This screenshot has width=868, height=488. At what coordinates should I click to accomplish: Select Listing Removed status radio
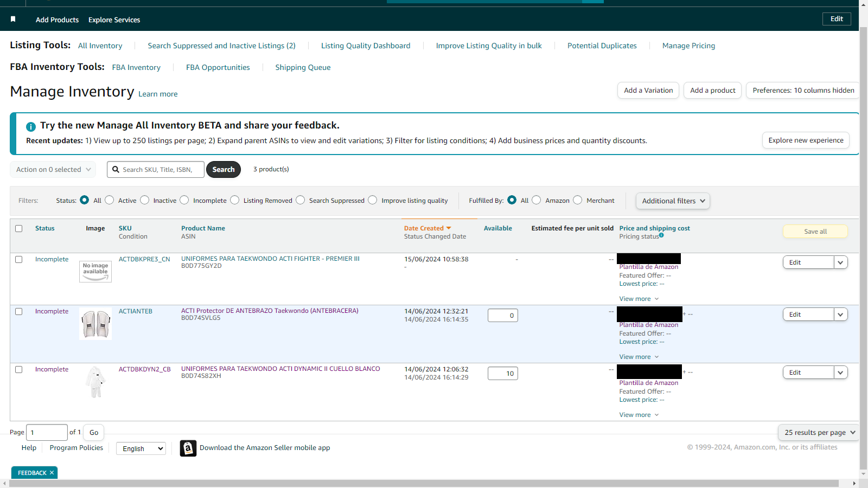click(235, 200)
